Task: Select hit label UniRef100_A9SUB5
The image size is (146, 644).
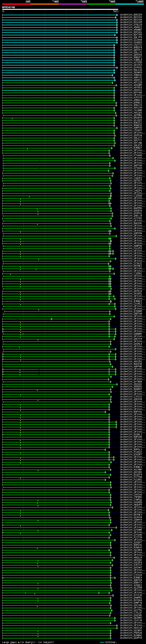Action: coord(131,85)
